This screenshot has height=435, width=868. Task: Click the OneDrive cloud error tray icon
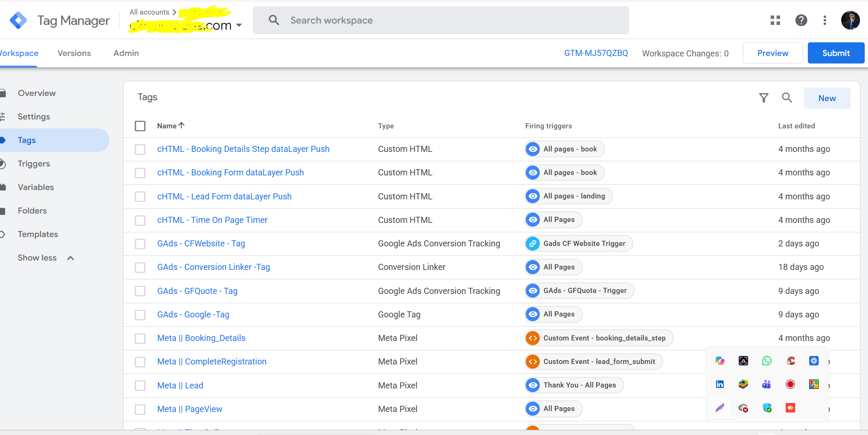pos(743,408)
